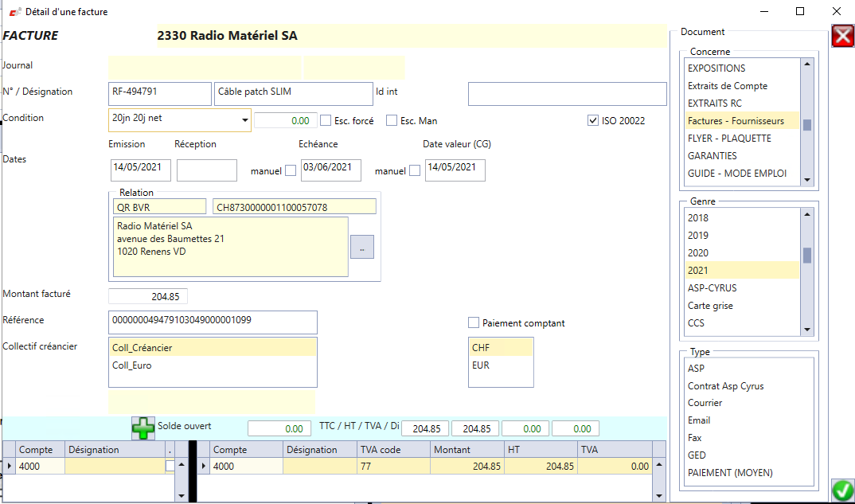The width and height of the screenshot is (855, 504).
Task: Click the empty Réception date field
Action: point(207,170)
